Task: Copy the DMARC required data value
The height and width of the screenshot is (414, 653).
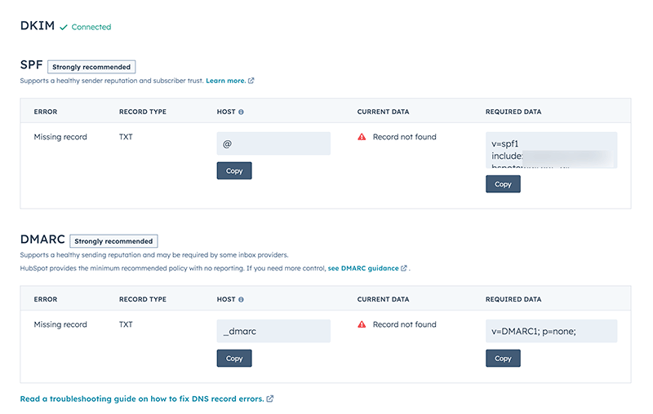Action: click(503, 358)
